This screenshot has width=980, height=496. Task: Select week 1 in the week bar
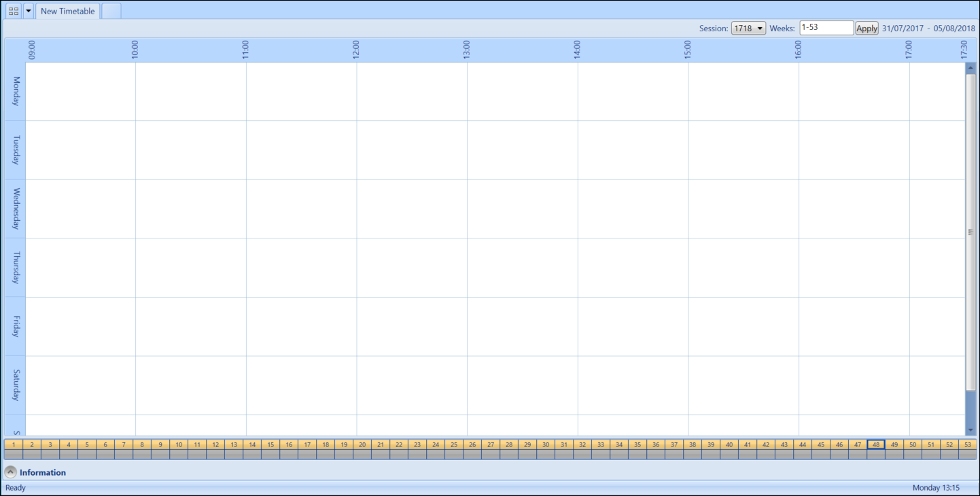[x=14, y=445]
